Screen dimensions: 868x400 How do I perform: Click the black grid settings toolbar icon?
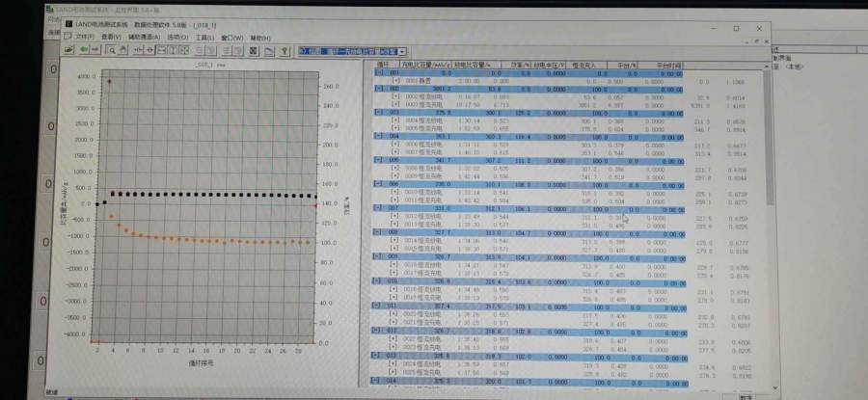click(x=253, y=50)
